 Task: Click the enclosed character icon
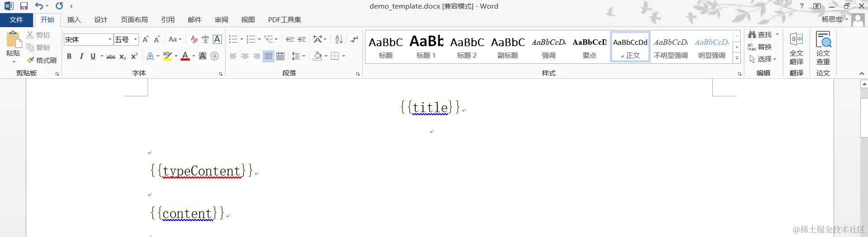pos(215,56)
